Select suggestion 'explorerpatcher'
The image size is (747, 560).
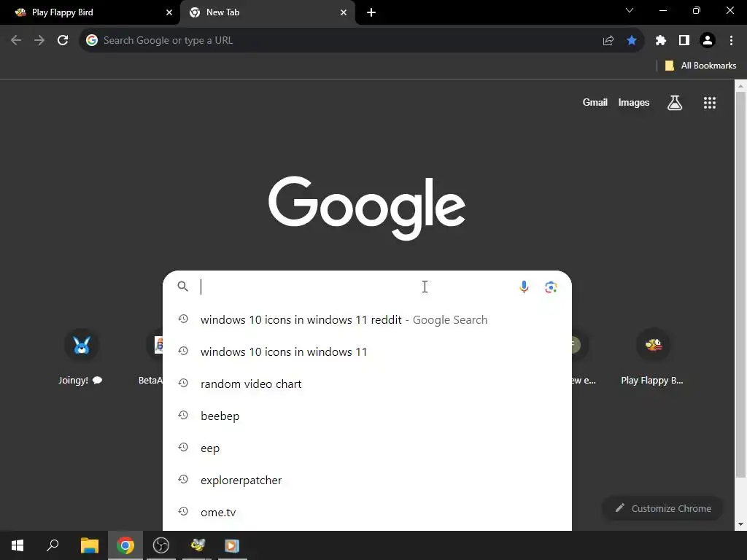367,480
